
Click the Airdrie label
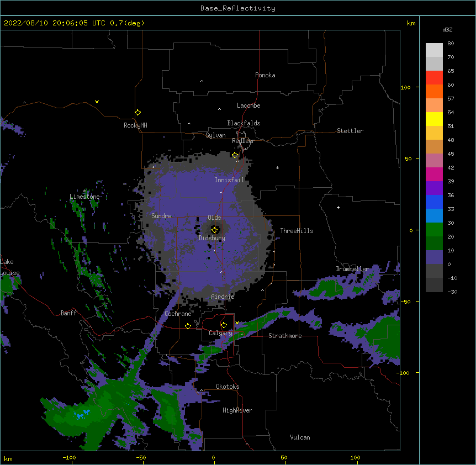point(223,297)
